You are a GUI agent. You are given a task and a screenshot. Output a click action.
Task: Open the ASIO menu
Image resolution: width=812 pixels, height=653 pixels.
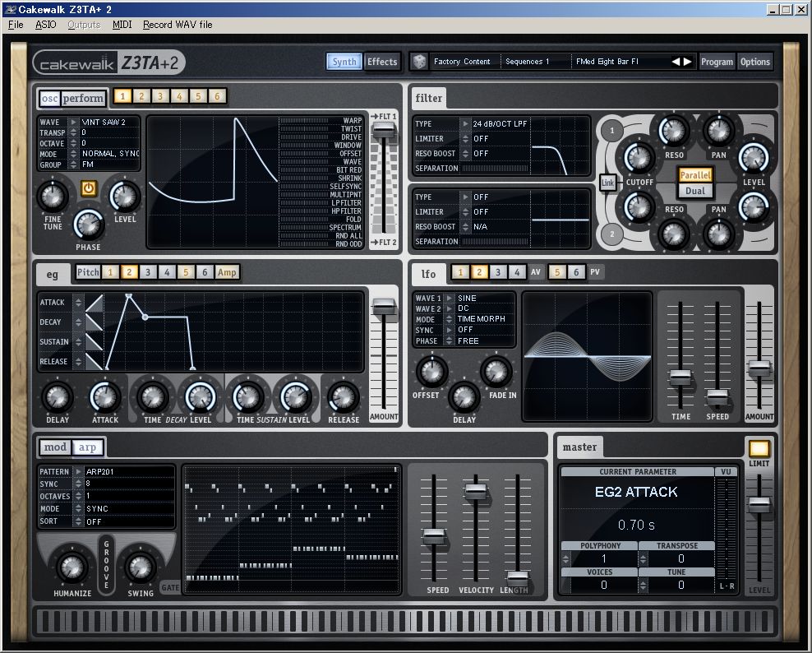tap(45, 25)
